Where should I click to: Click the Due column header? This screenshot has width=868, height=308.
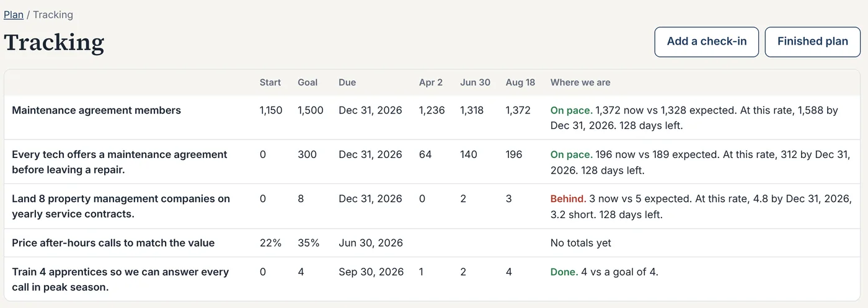coord(347,82)
